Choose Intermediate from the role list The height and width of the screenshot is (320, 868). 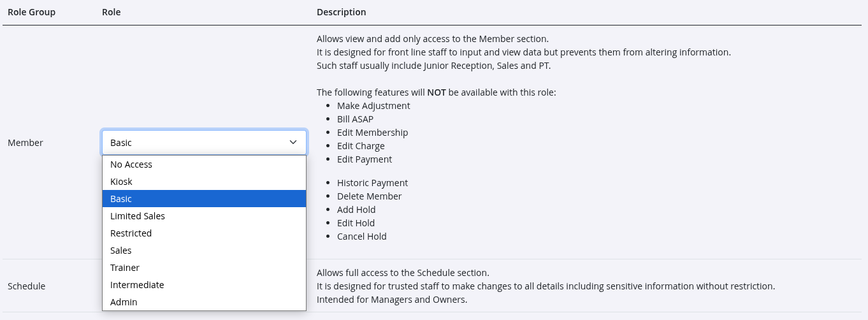(137, 285)
